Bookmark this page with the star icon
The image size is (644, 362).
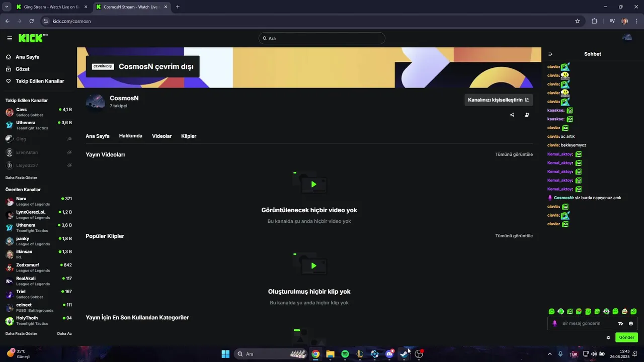578,21
